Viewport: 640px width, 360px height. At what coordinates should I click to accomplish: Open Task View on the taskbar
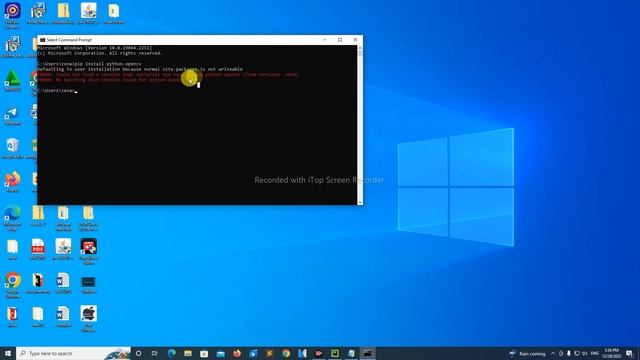tap(155, 353)
